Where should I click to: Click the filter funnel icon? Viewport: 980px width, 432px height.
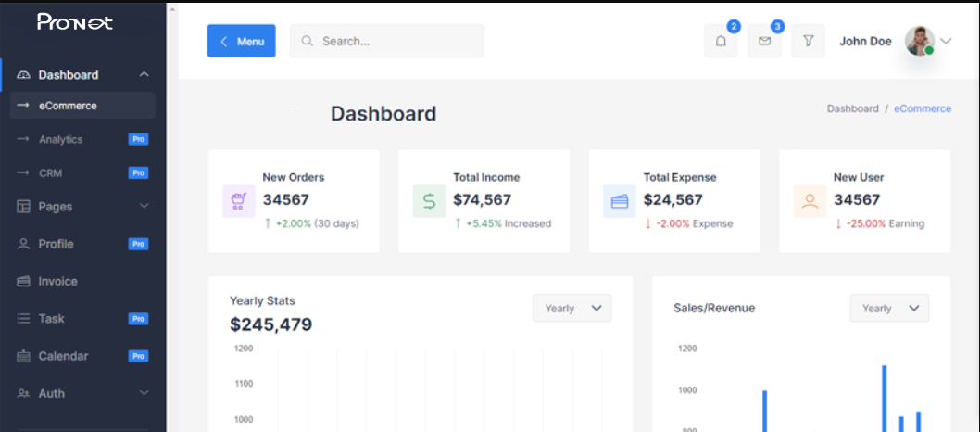point(808,42)
